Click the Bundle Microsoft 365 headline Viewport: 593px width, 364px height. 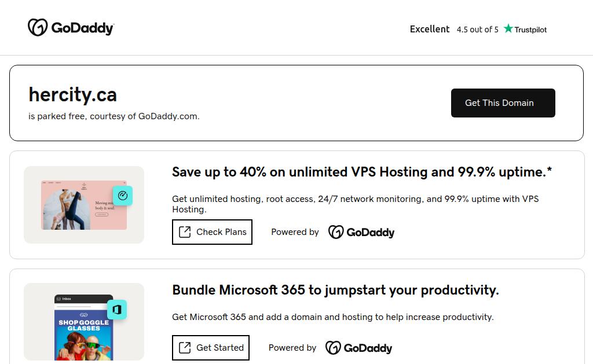335,290
